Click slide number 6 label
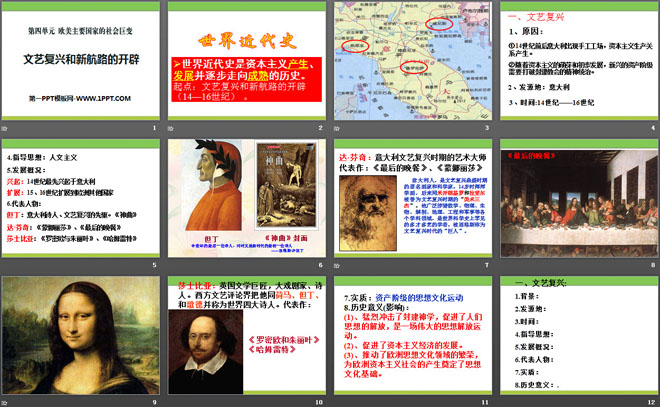Image resolution: width=660 pixels, height=407 pixels. [320, 265]
